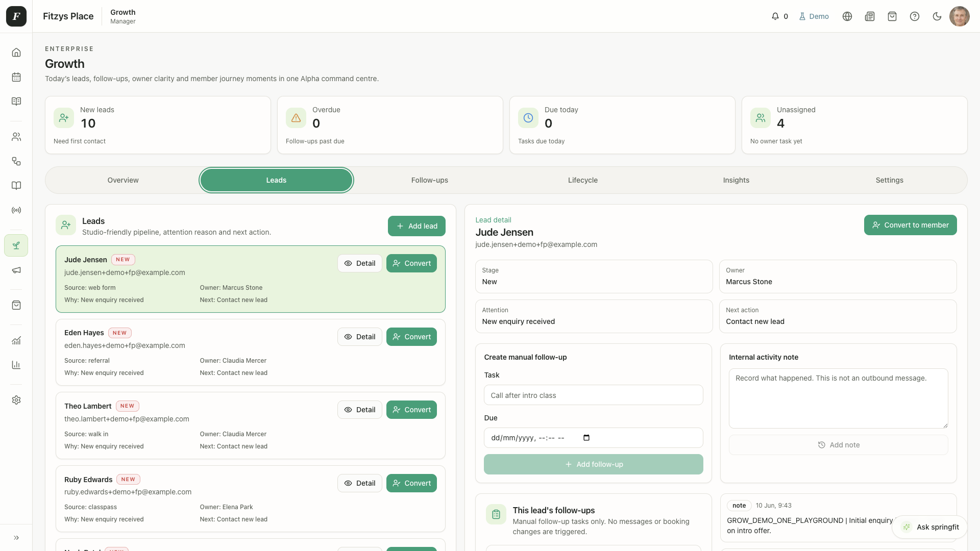Convert Eden Hayes lead

(411, 337)
